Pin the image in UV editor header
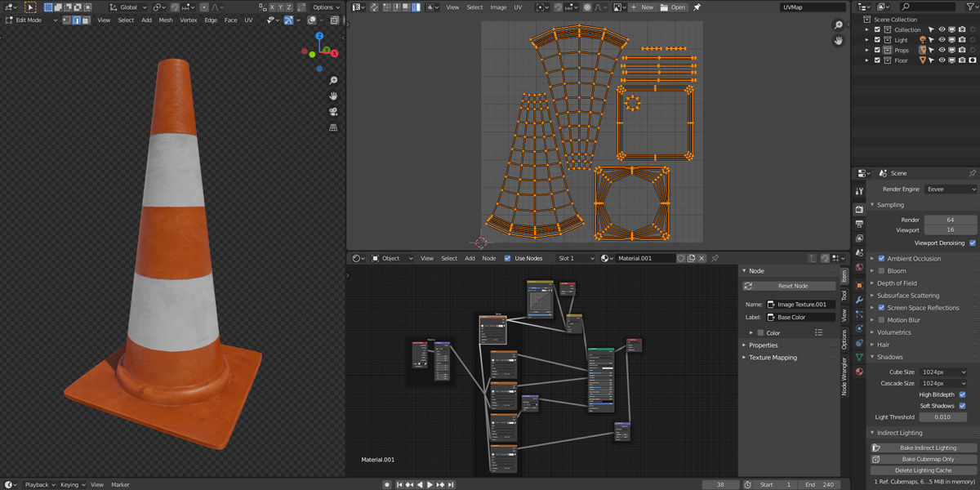 tap(697, 7)
